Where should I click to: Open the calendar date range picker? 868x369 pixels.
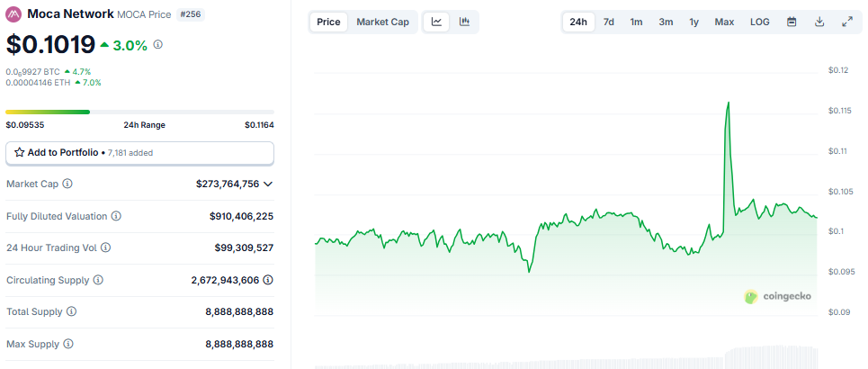792,22
